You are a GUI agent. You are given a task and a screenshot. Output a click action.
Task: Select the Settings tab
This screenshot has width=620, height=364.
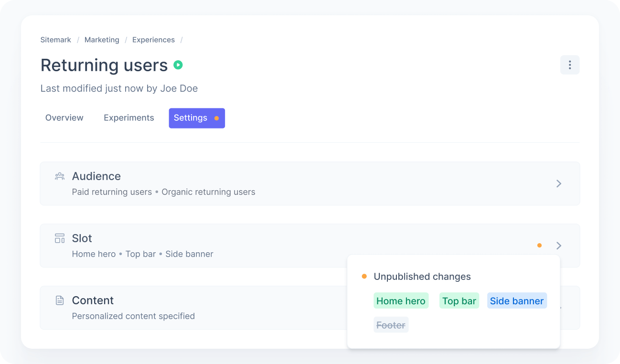coord(191,118)
